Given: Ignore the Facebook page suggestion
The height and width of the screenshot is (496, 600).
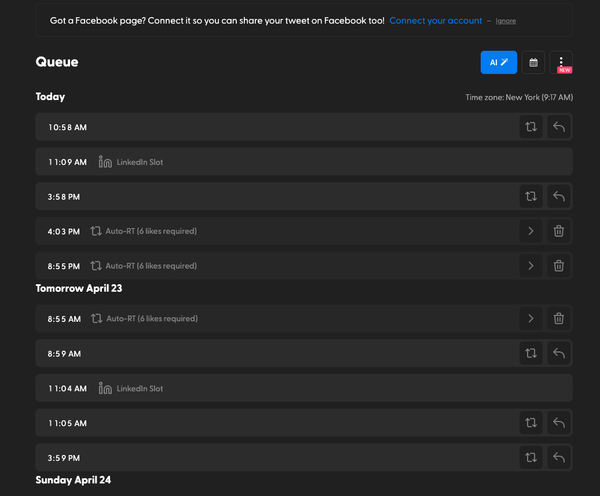Looking at the screenshot, I should [506, 21].
